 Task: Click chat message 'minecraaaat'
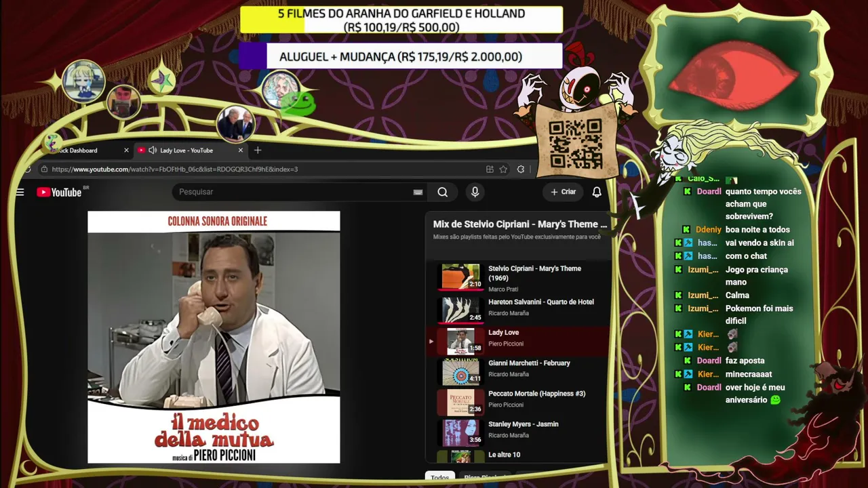coord(749,374)
